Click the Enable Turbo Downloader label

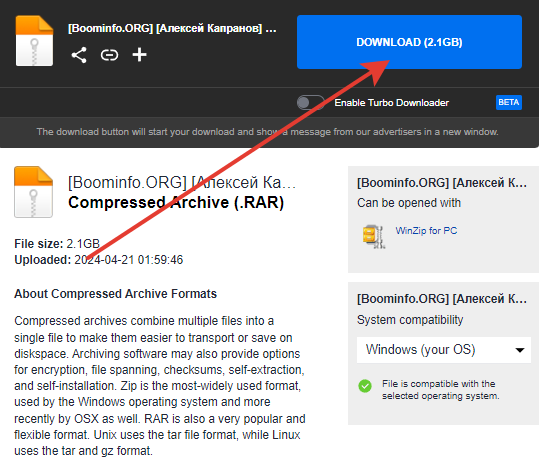tap(392, 103)
